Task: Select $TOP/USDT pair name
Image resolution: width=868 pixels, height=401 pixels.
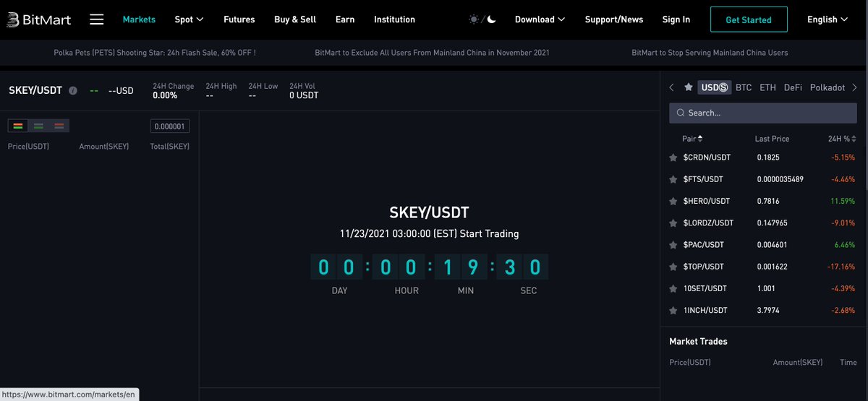Action: click(x=703, y=267)
